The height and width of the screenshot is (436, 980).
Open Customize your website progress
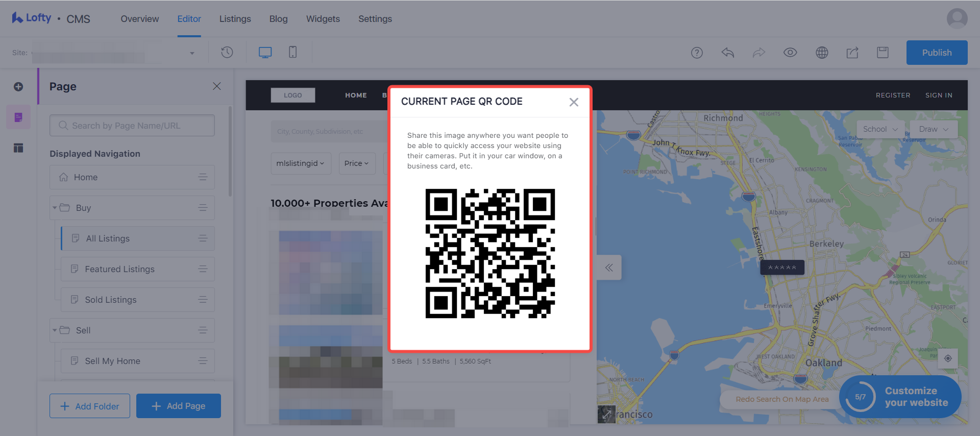tap(900, 397)
